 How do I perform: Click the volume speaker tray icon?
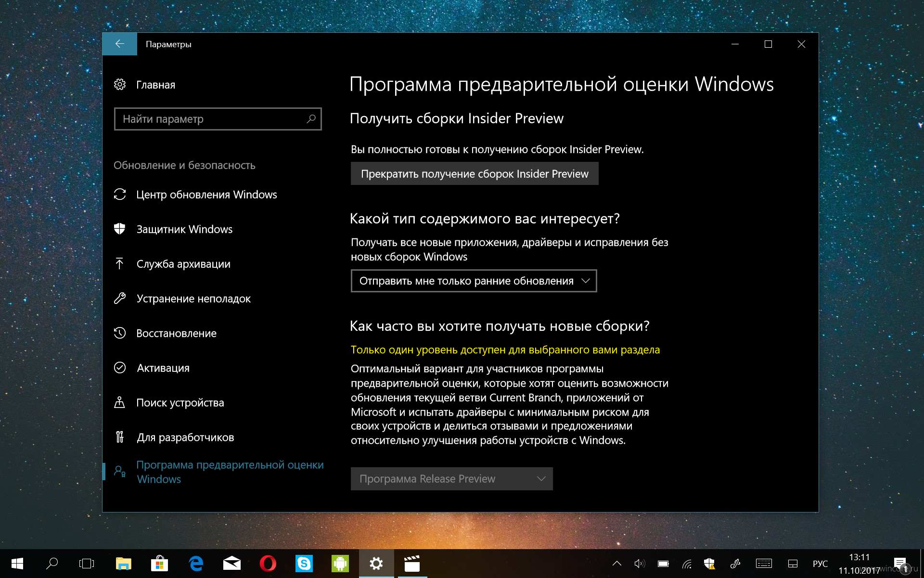(640, 564)
